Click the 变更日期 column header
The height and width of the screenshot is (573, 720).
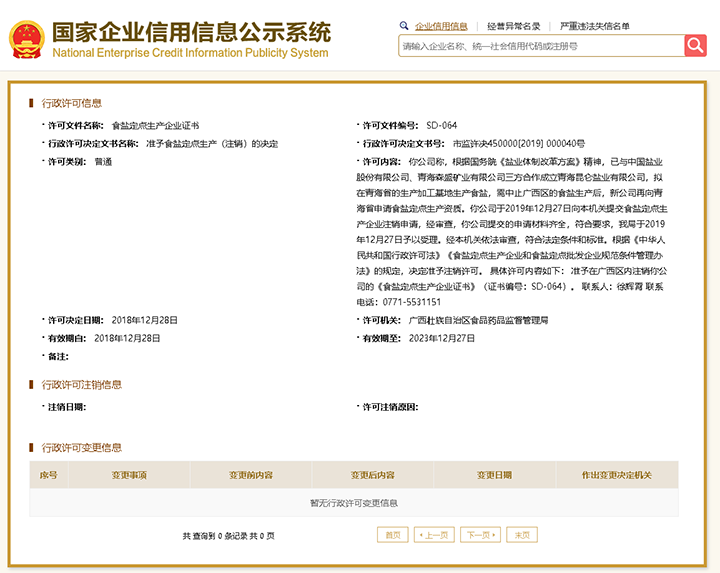point(494,475)
